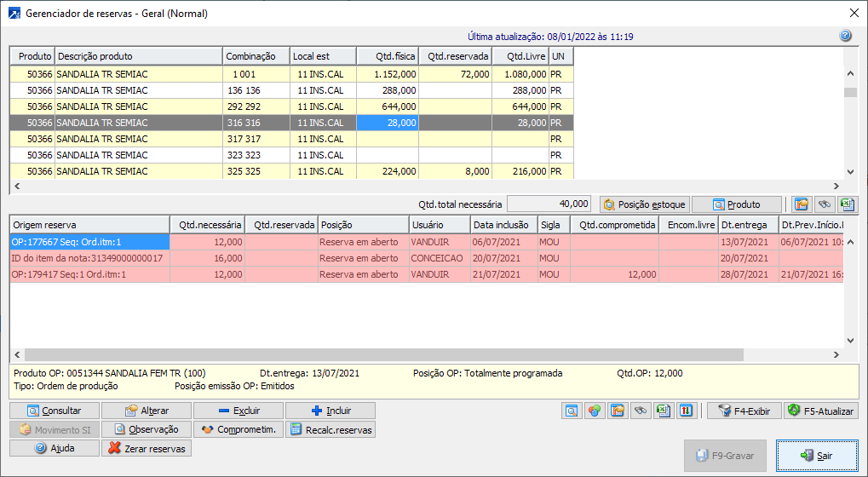Click the Recalc.reservas button
868x477 pixels.
tap(331, 429)
